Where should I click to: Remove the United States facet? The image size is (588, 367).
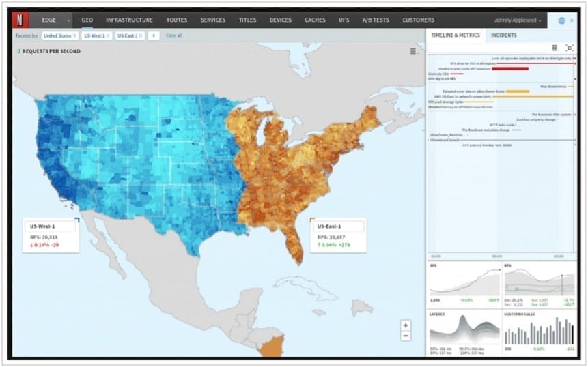74,35
